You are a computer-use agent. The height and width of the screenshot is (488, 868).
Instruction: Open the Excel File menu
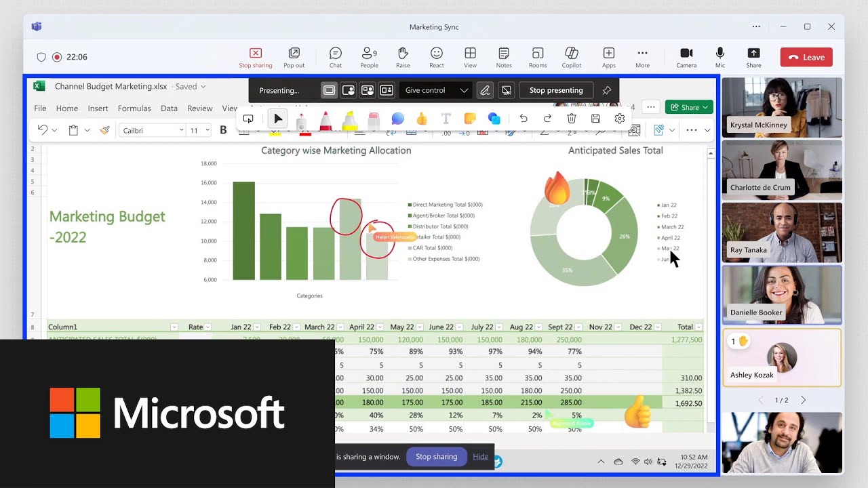(x=40, y=108)
